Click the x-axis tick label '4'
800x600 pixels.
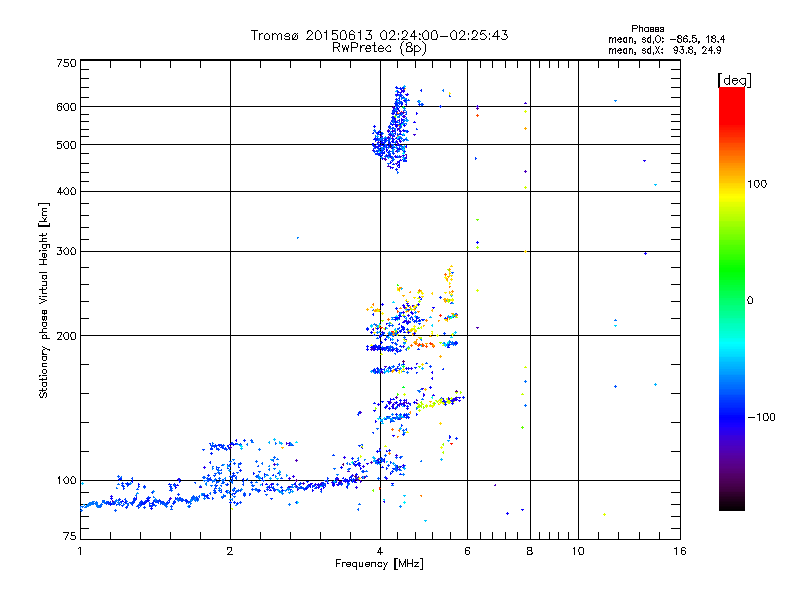380,551
